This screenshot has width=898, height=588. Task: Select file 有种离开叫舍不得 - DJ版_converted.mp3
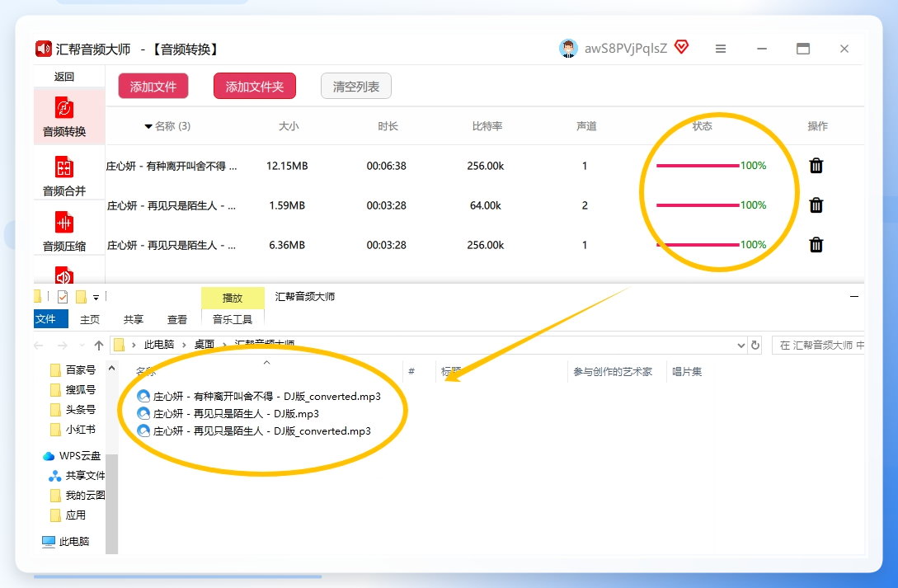[x=259, y=396]
